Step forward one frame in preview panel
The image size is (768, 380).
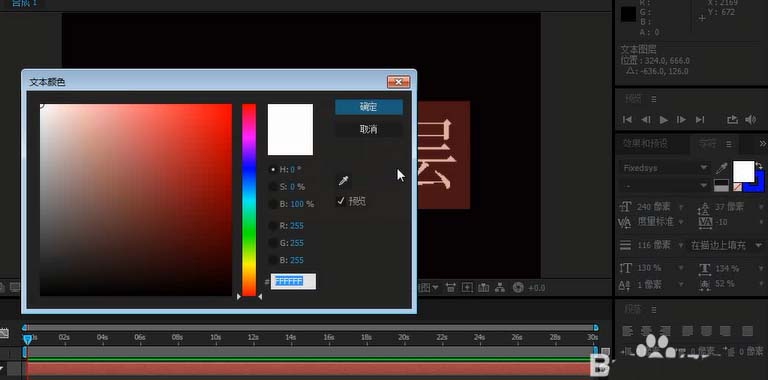tap(681, 119)
